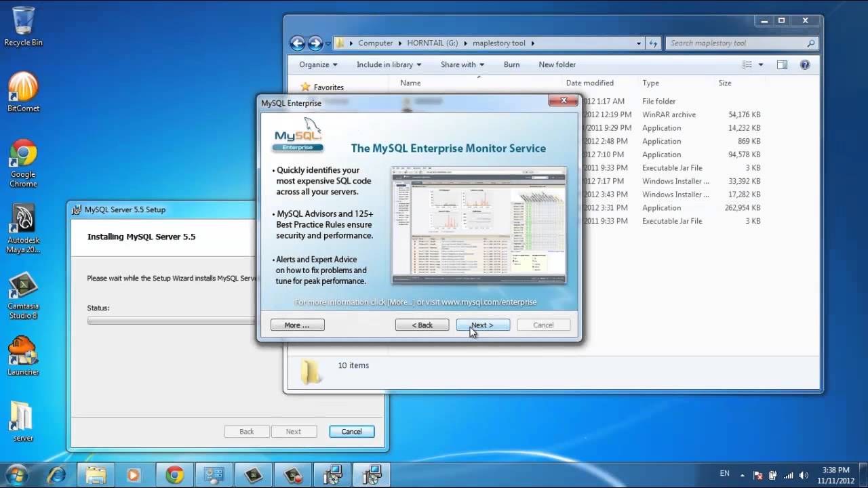Sort by the Date modified column

pos(589,83)
